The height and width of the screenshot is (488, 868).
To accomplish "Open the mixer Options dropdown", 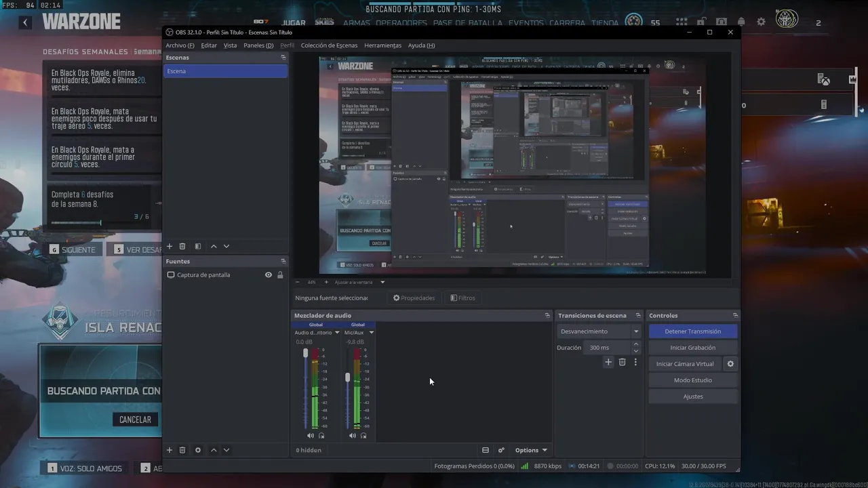I will 530,450.
